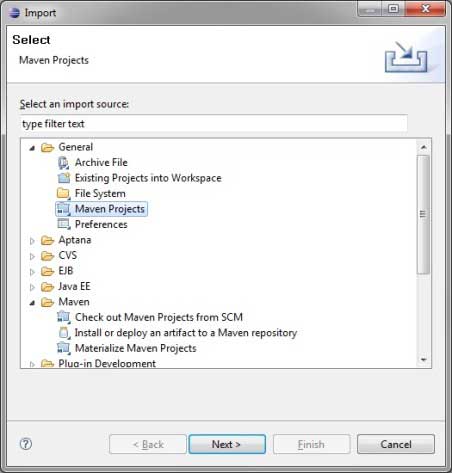Click Check out Maven Projects from SCM icon

tap(64, 317)
